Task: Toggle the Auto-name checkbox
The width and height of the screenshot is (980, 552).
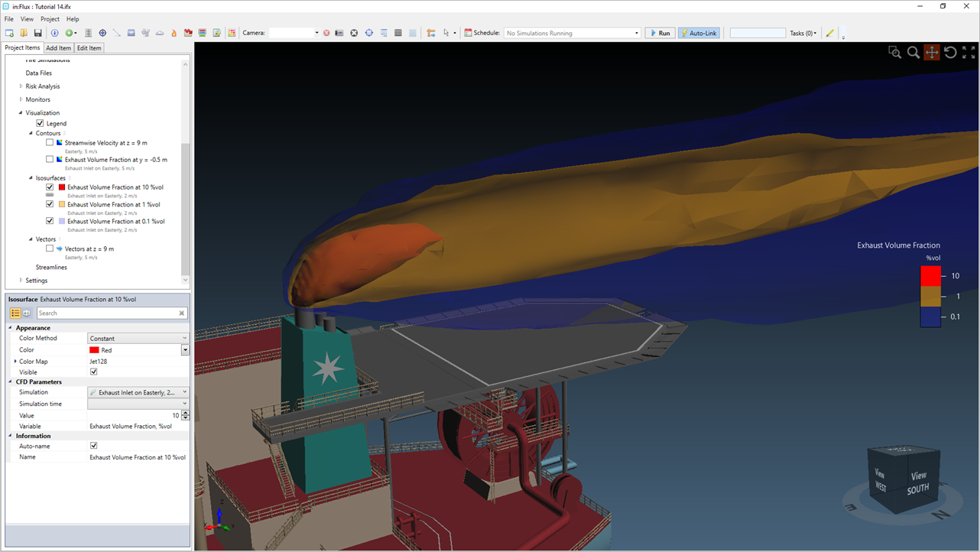Action: (x=93, y=446)
